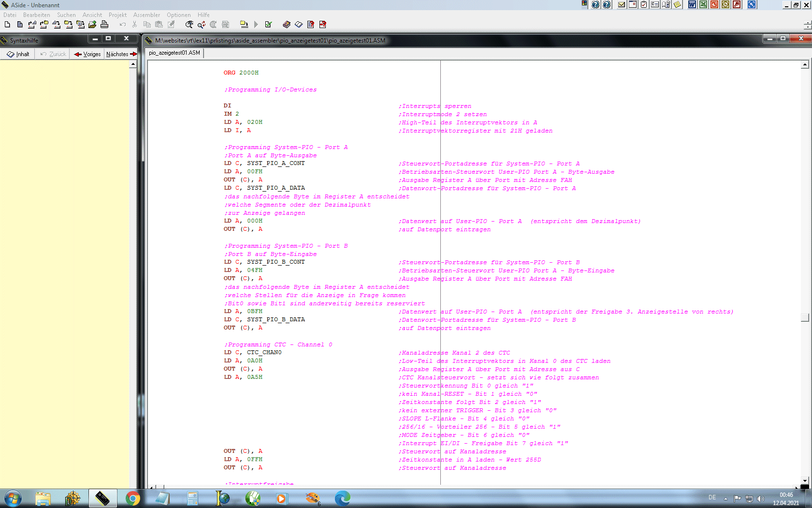Click the Zurück button in Syntaxhilfe
812x508 pixels.
point(53,54)
